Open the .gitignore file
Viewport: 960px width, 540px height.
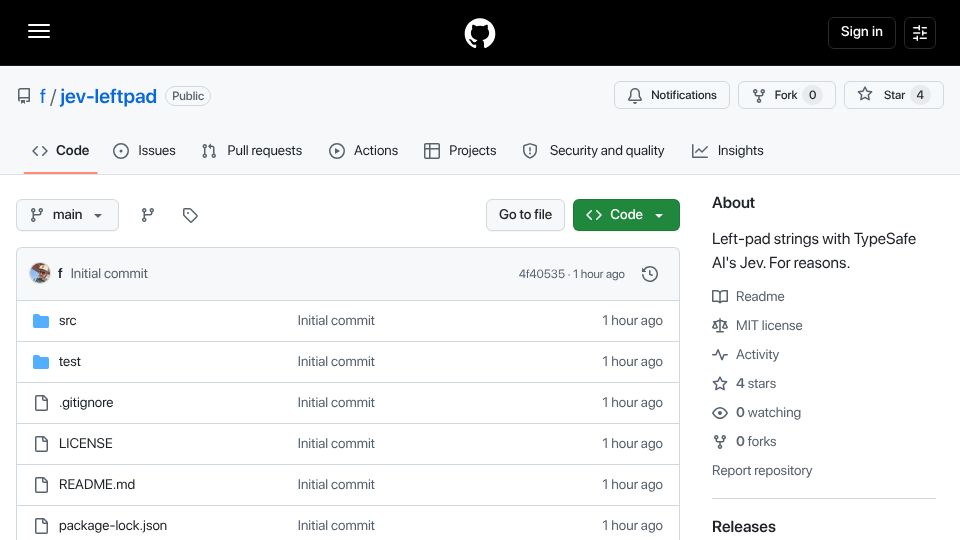(x=86, y=403)
